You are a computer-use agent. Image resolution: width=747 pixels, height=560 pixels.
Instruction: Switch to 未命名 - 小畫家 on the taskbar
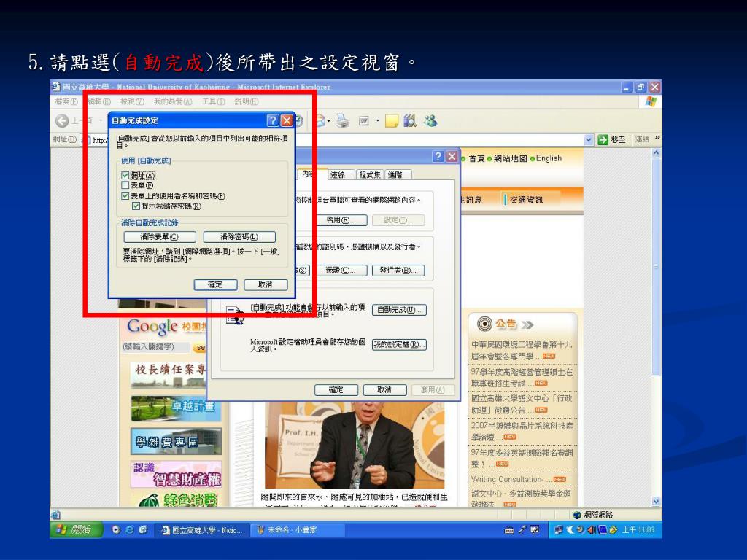(297, 529)
